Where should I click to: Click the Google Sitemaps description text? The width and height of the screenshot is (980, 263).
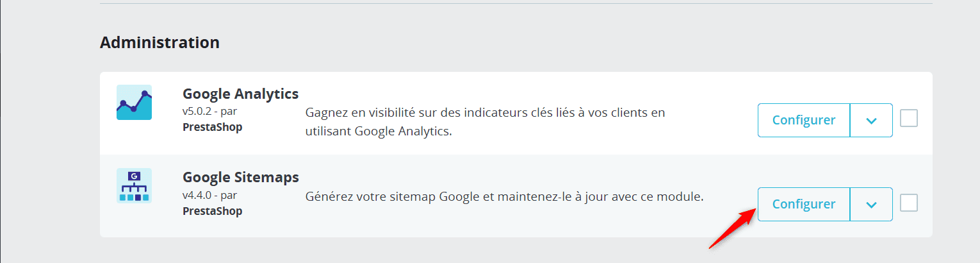click(505, 196)
